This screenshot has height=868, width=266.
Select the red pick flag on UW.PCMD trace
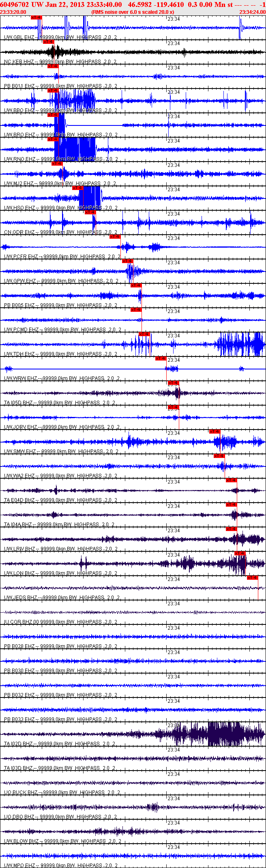(136, 310)
